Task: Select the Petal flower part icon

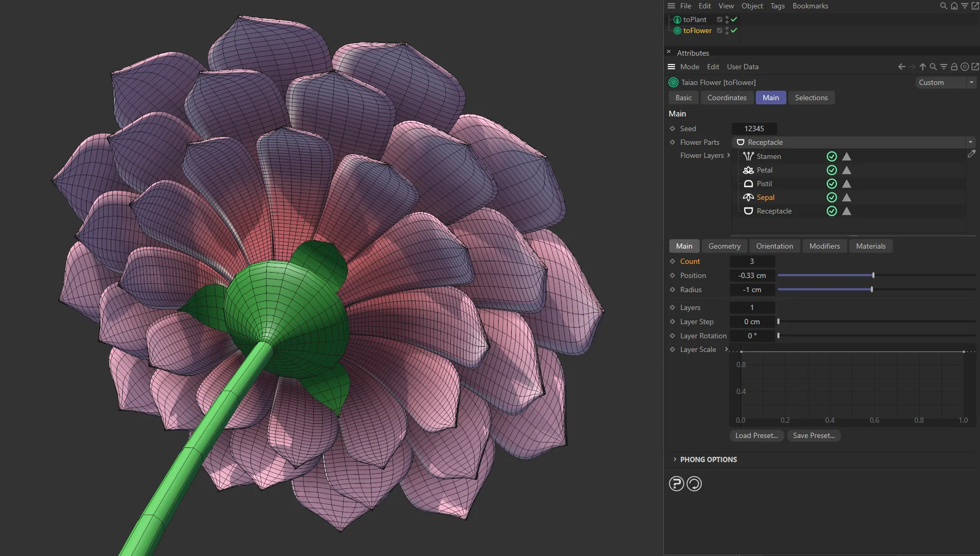Action: 748,170
